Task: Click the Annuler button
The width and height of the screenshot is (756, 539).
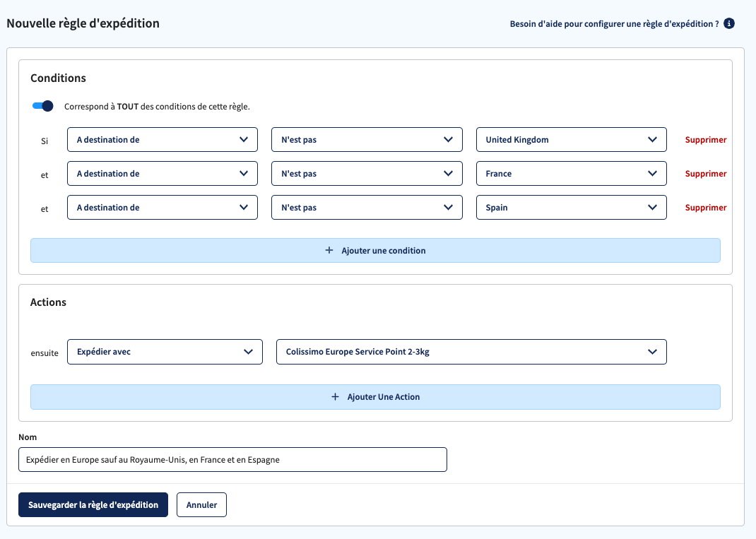Action: 201,505
